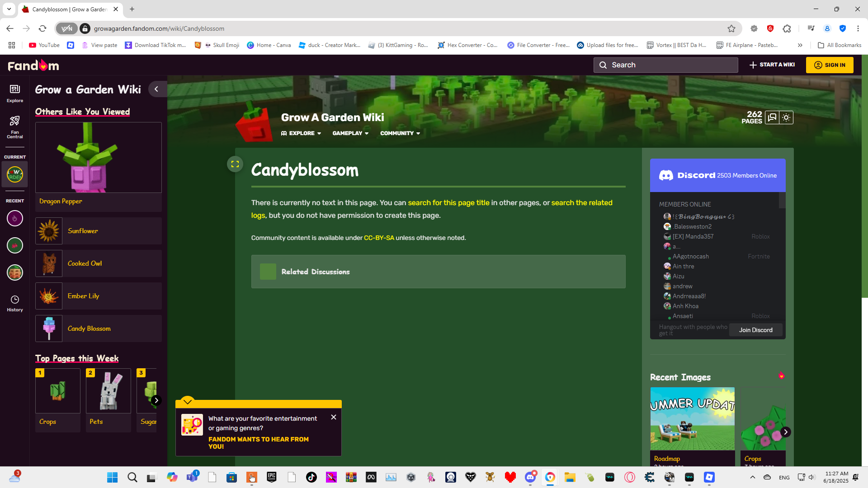Screen dimensions: 868x488
Task: Click the Fandom Search field
Action: tap(666, 65)
